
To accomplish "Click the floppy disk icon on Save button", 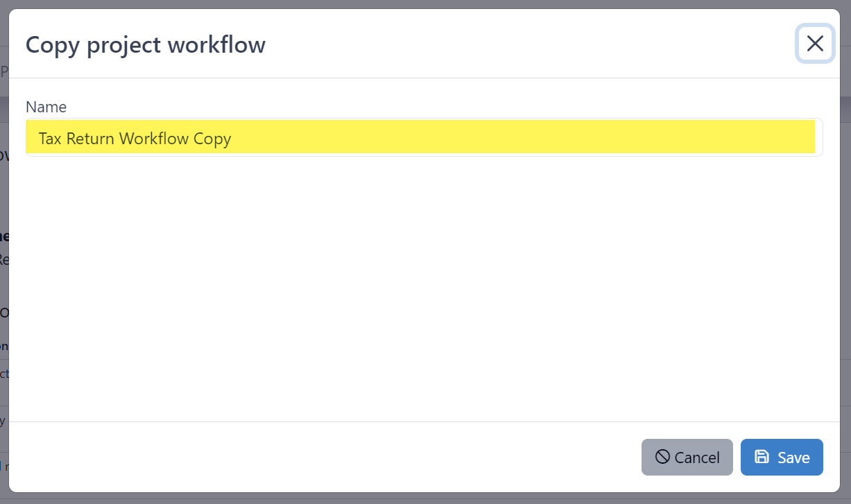I will [x=762, y=457].
